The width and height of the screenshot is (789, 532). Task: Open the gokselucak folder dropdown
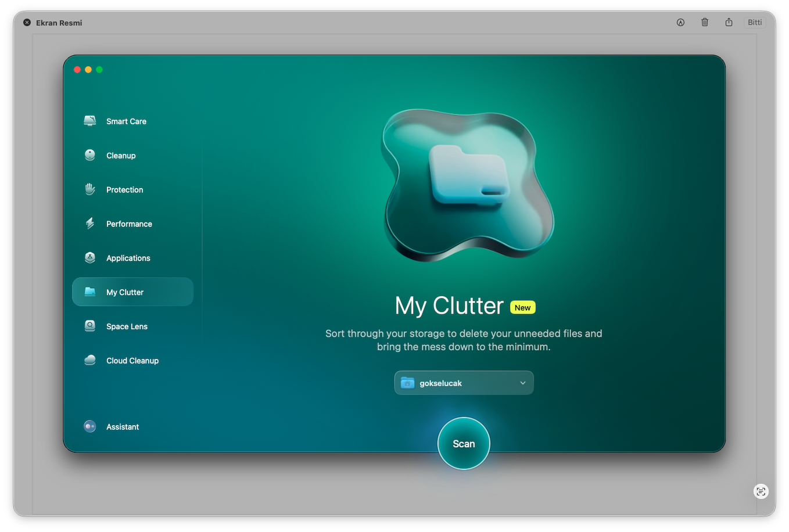click(x=463, y=383)
